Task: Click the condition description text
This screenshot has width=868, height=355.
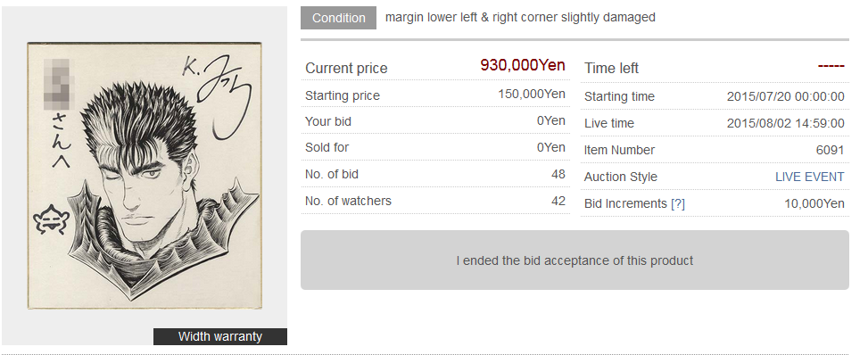Action: click(520, 17)
